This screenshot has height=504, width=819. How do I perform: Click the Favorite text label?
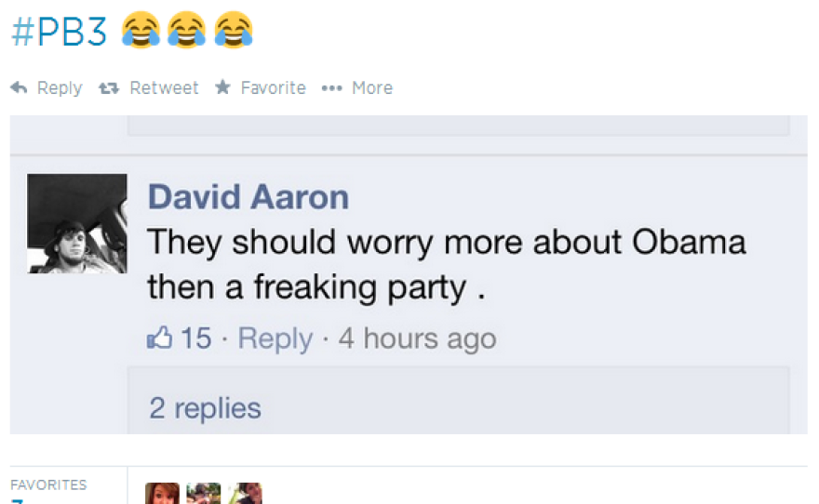[x=274, y=87]
